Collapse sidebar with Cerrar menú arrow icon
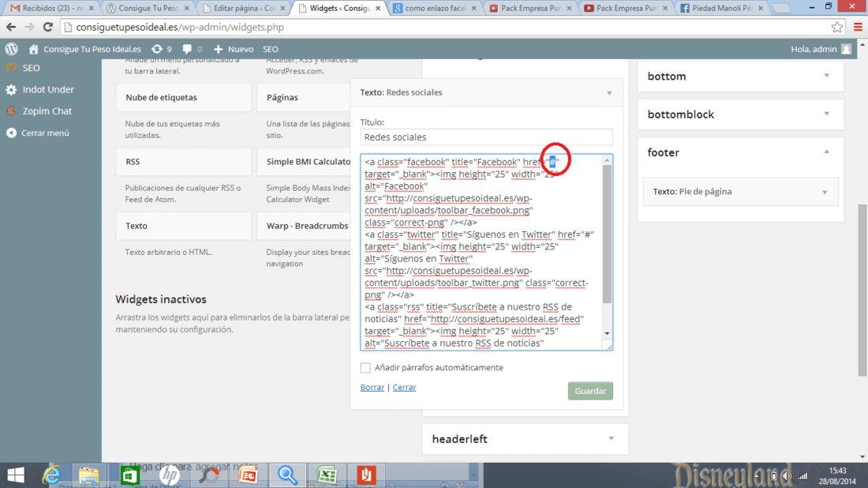The height and width of the screenshot is (488, 868). 11,133
